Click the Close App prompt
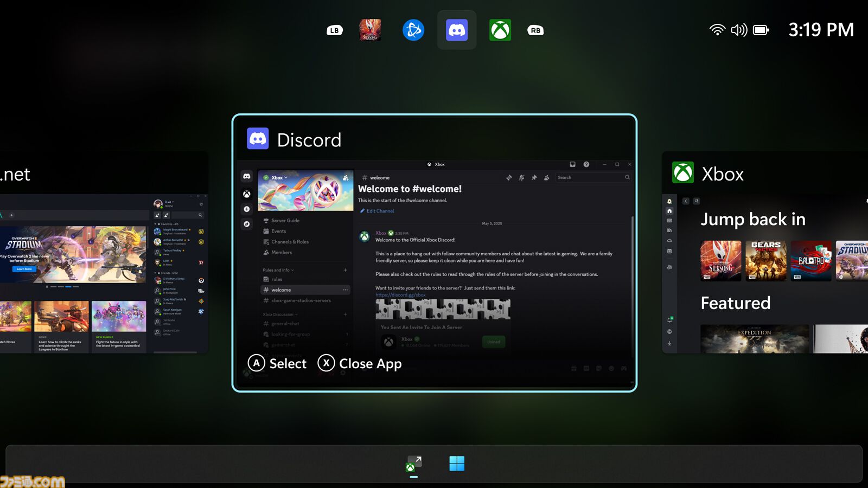Image resolution: width=868 pixels, height=488 pixels. (x=360, y=363)
